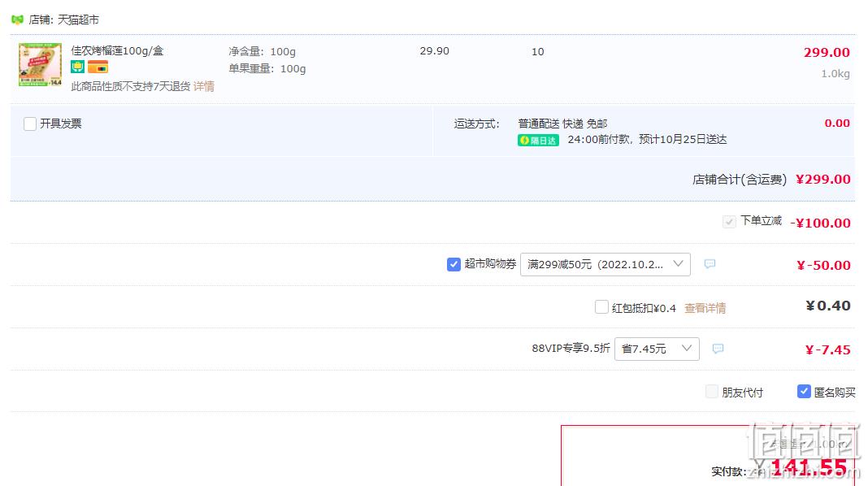Click the 1.0kg weight text
The width and height of the screenshot is (868, 486).
tap(835, 74)
